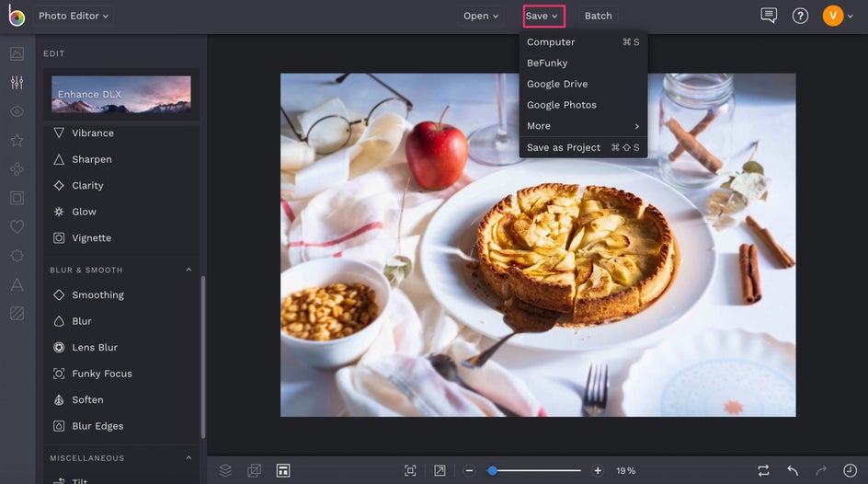868x484 pixels.
Task: Select the Glow tool
Action: pos(121,212)
